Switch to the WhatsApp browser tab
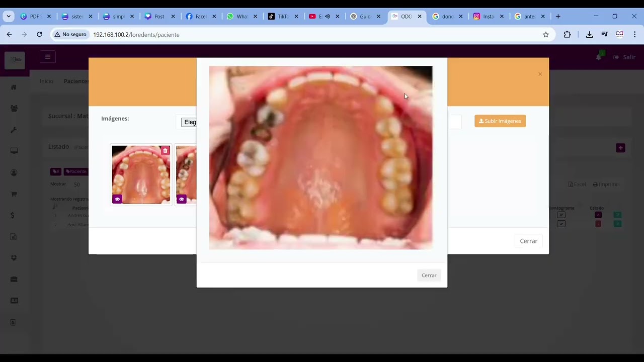Screen dimensions: 644x362 click(x=242, y=17)
